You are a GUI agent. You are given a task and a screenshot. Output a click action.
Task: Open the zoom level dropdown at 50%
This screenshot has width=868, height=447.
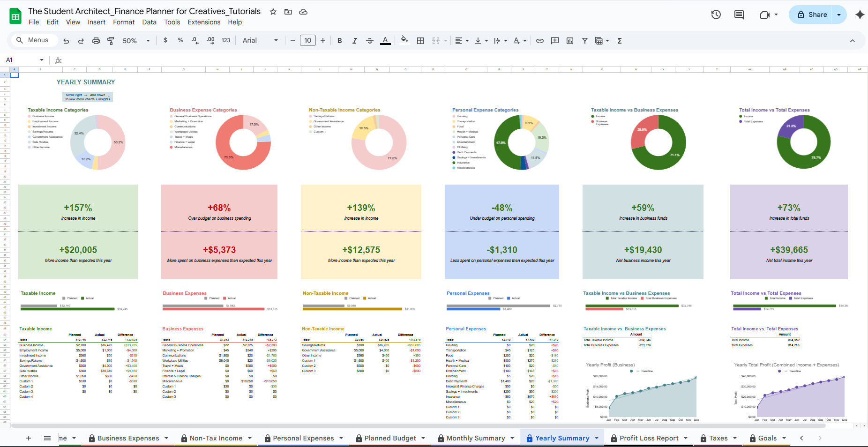136,41
